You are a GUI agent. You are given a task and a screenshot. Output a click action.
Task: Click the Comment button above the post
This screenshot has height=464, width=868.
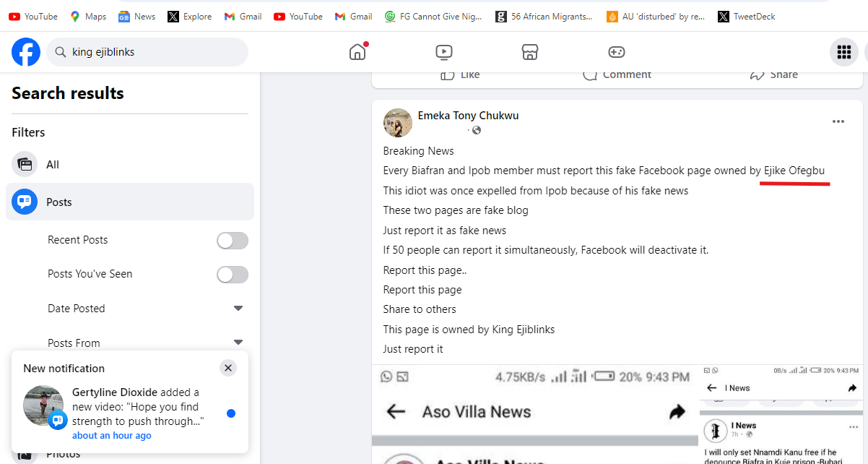[x=617, y=74]
